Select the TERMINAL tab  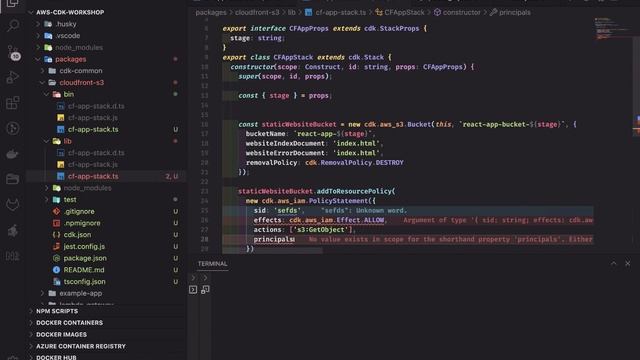tap(213, 264)
